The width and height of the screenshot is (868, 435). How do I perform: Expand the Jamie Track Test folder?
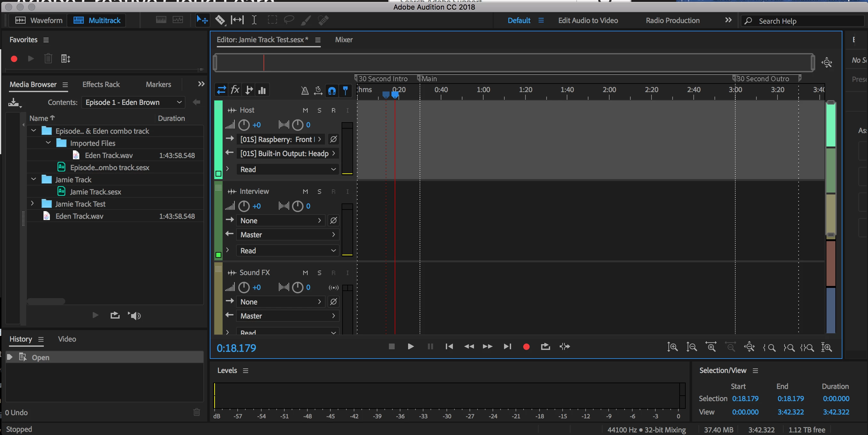(x=32, y=203)
